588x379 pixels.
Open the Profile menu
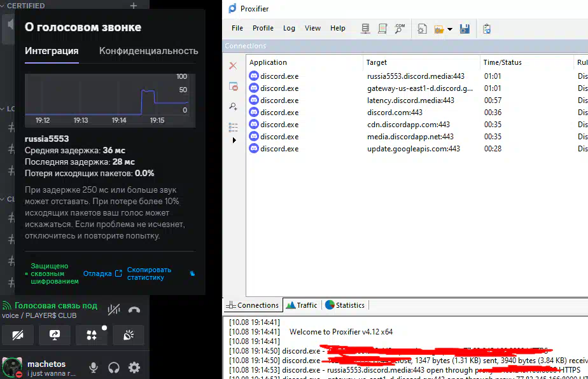point(263,28)
